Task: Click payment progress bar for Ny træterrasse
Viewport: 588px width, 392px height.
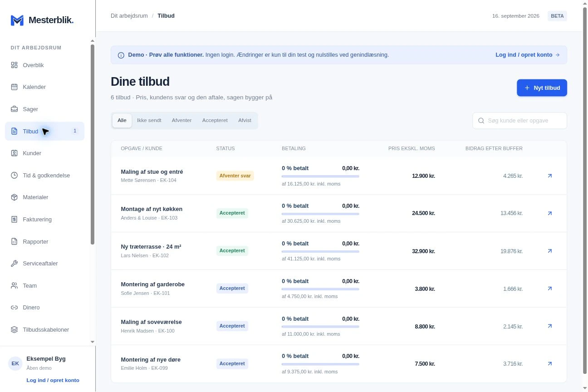Action: click(x=320, y=251)
